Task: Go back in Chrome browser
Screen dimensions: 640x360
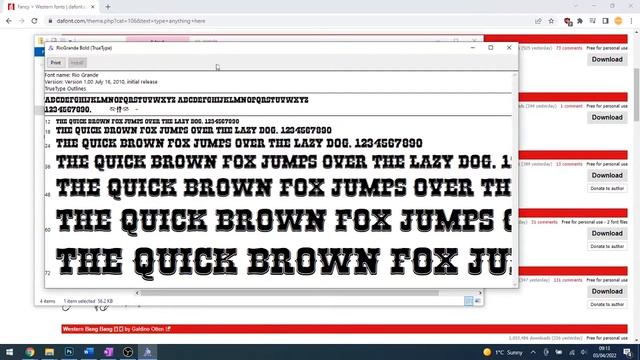Action: [x=9, y=21]
